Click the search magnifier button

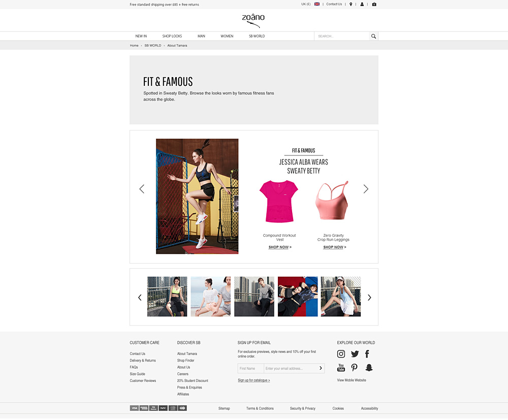coord(373,36)
